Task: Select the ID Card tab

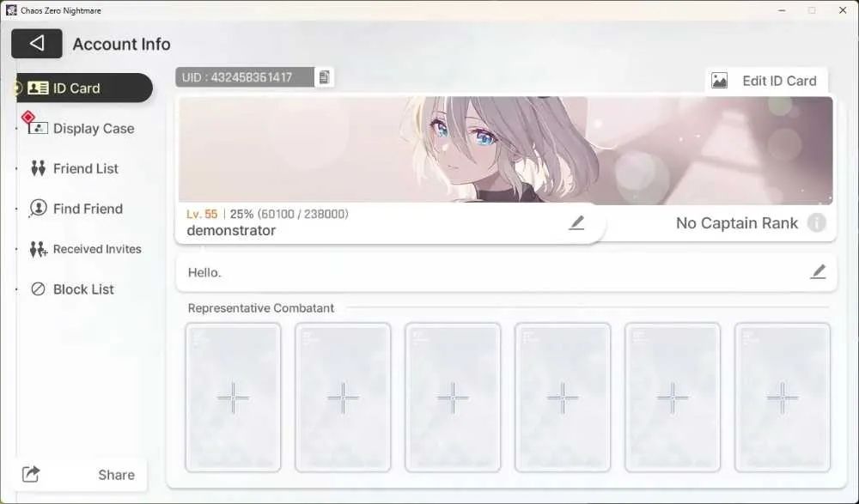Action: [84, 88]
